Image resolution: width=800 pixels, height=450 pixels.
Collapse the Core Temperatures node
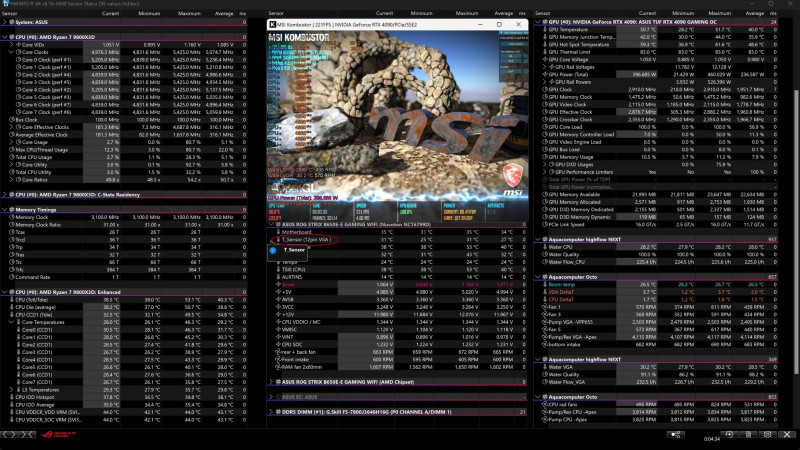11,322
